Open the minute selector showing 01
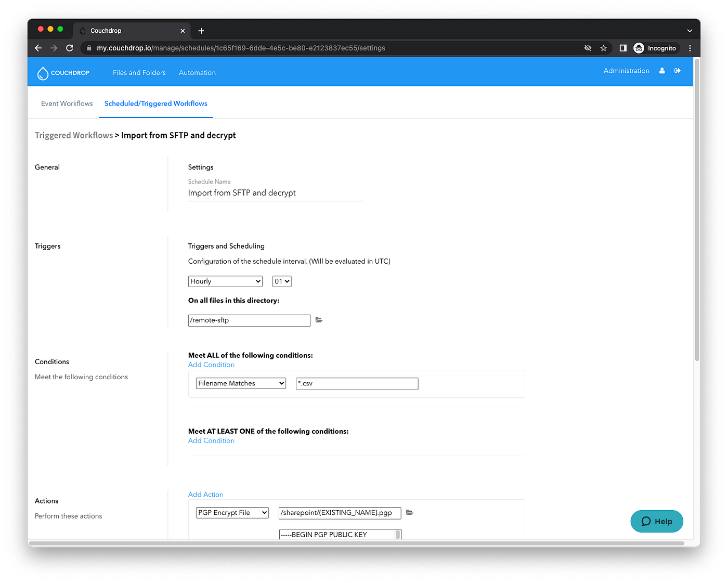728x583 pixels. [x=281, y=281]
